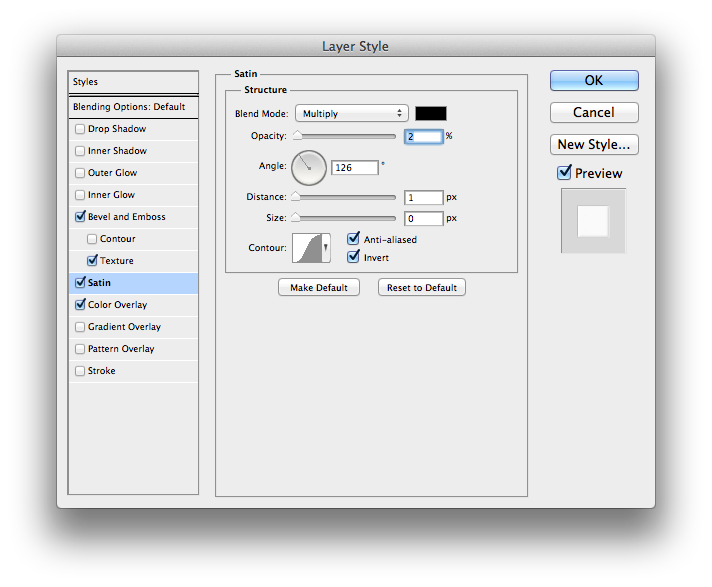Enable the Drop Shadow checkbox
Screen dimensions: 712x587
coord(80,129)
